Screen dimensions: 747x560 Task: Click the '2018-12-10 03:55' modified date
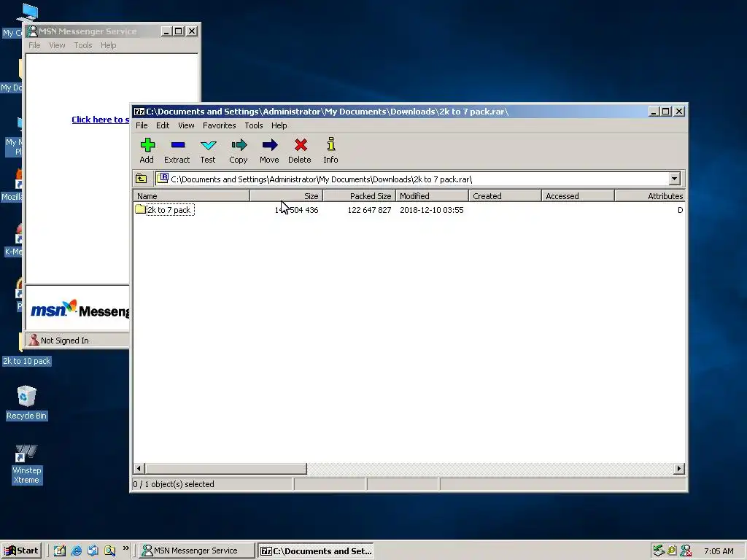point(432,210)
